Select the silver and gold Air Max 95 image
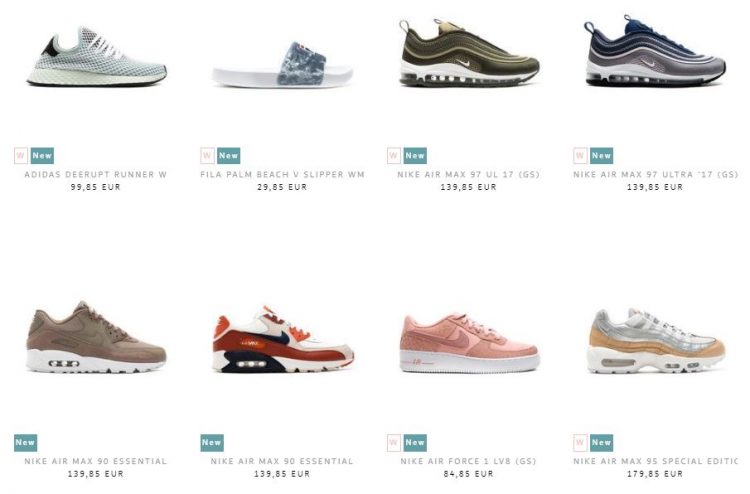Viewport: 750px width, 494px height. point(656,340)
